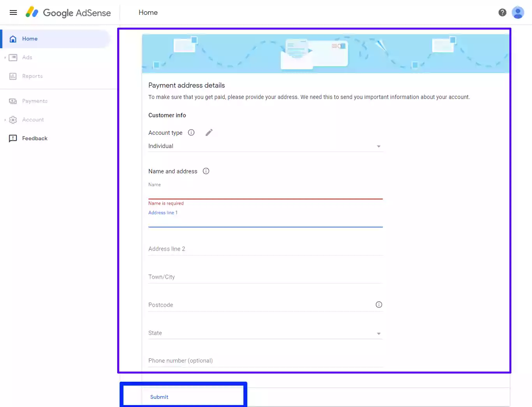
Task: Open the Help question mark icon
Action: (502, 12)
